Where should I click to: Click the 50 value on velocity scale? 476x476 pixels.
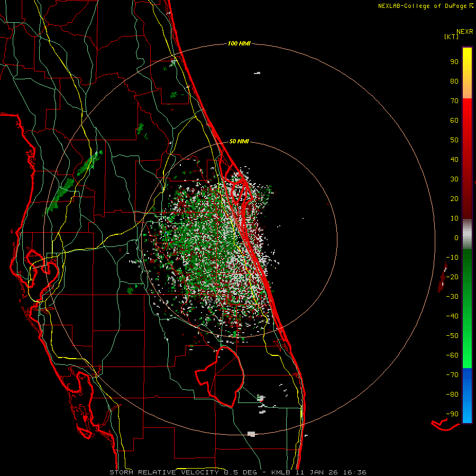point(454,140)
